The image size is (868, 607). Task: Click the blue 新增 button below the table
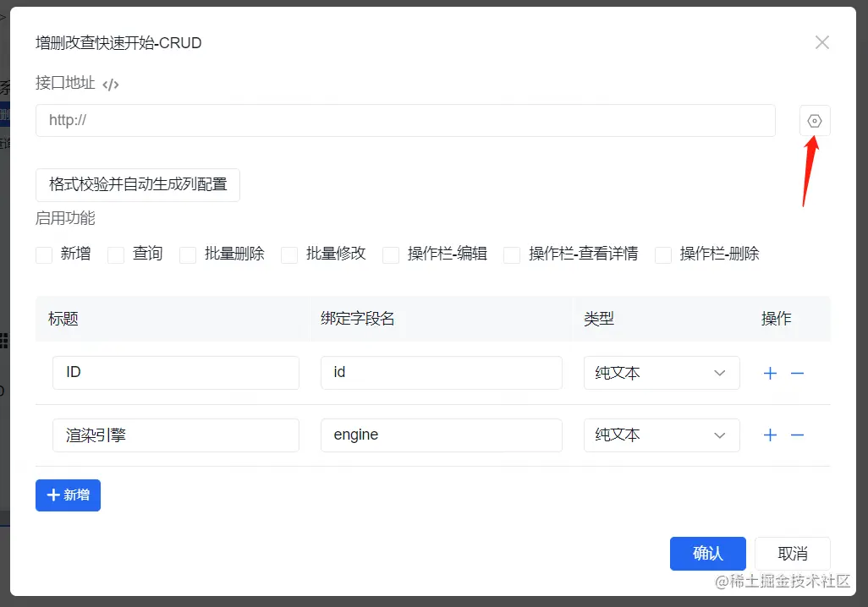(68, 495)
